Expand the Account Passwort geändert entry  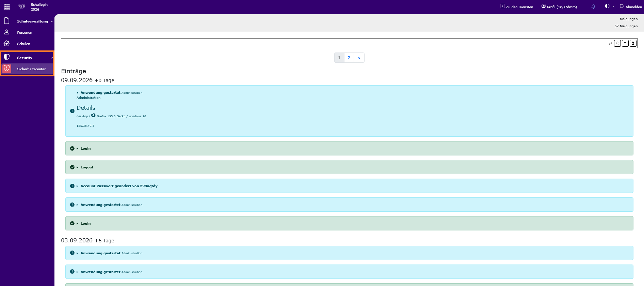(x=78, y=186)
